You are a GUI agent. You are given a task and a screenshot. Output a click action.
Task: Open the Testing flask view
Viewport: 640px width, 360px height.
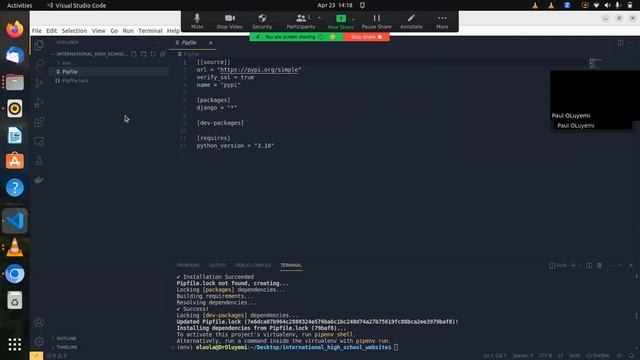[x=39, y=160]
